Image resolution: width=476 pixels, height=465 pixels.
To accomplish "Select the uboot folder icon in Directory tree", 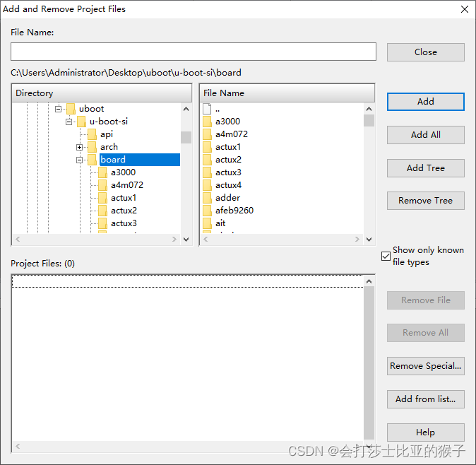I will [71, 109].
